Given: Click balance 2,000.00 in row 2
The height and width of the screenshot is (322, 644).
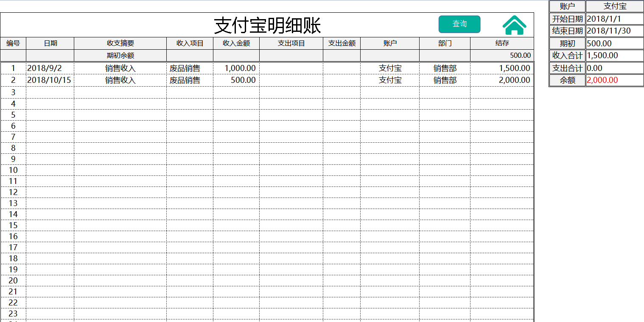Looking at the screenshot, I should 502,80.
